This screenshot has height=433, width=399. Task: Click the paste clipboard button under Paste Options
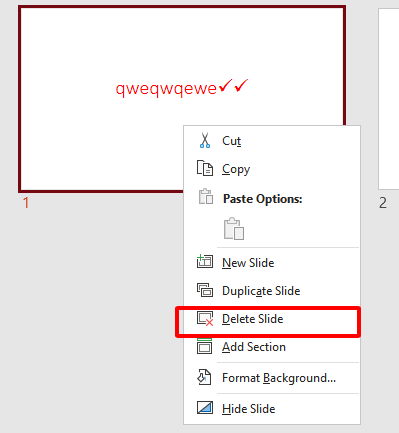234,229
